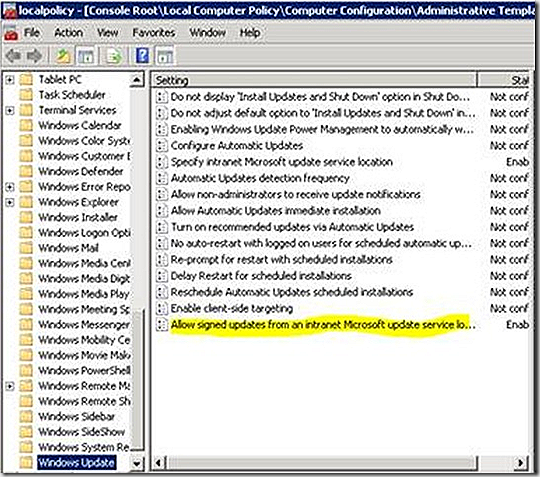Open the Action menu
Image resolution: width=540 pixels, height=477 pixels.
(x=69, y=33)
